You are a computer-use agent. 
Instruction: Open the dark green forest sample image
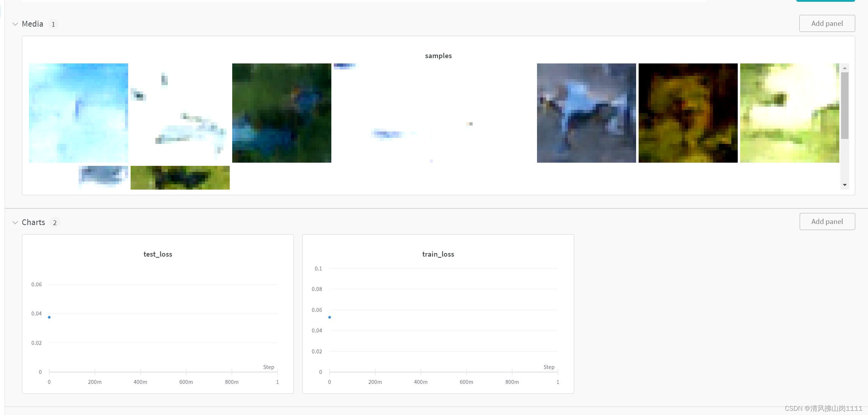tap(281, 113)
